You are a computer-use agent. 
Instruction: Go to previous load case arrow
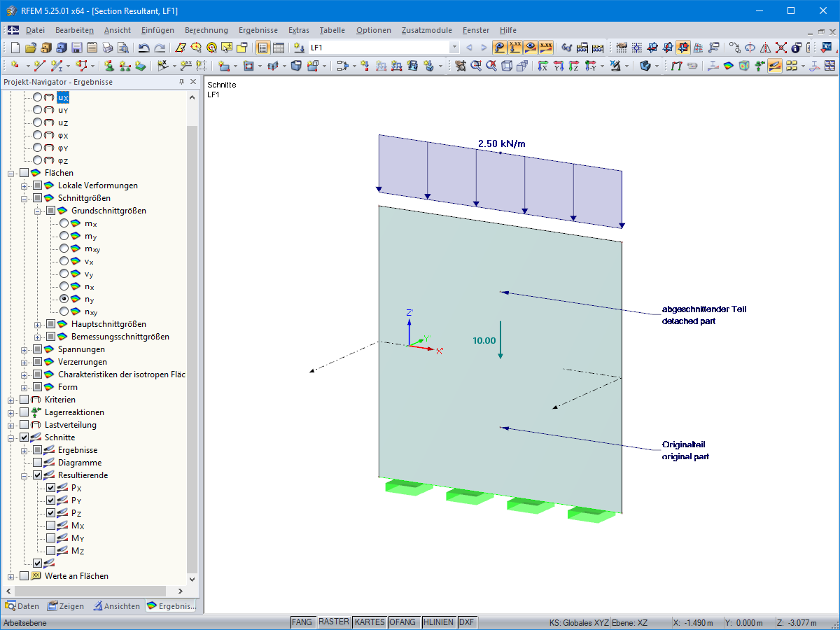coord(469,48)
